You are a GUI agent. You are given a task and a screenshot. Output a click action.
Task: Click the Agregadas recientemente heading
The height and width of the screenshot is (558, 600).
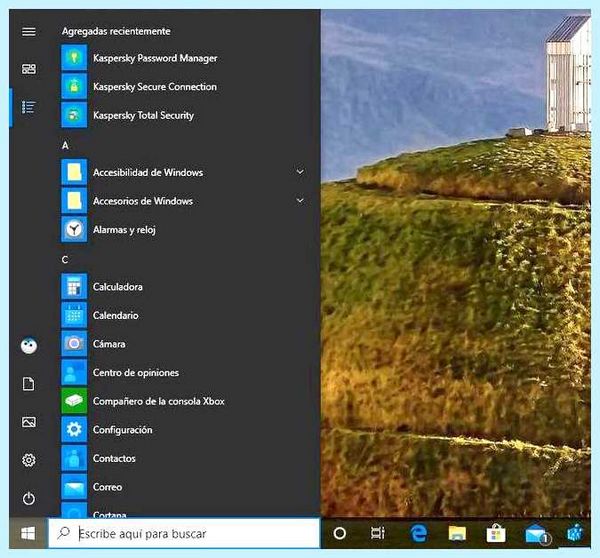pos(116,31)
